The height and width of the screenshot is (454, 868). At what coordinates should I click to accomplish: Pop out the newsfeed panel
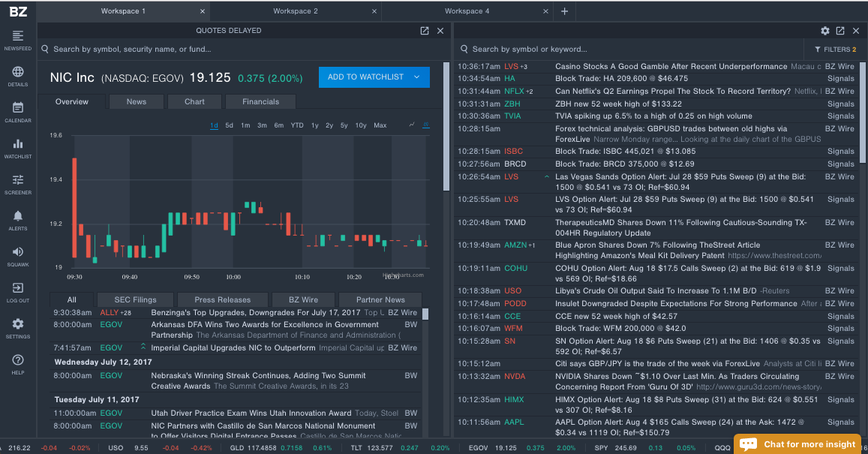(840, 31)
